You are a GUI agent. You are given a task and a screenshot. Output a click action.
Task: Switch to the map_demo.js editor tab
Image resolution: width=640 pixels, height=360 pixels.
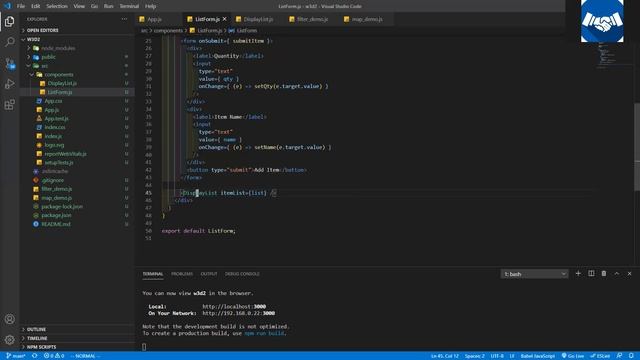[x=367, y=19]
